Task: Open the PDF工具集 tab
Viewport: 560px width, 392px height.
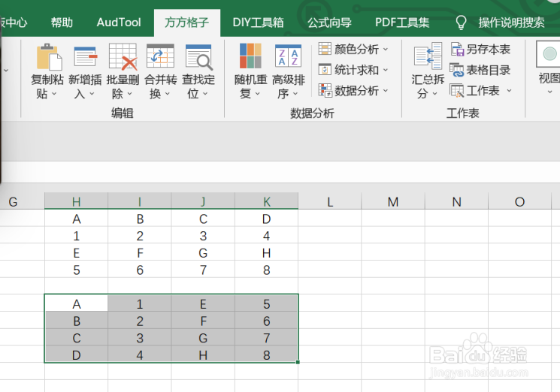Action: 402,23
